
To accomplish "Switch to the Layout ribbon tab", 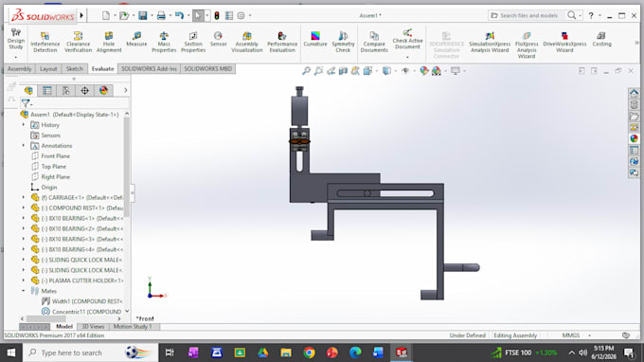I will pos(48,68).
